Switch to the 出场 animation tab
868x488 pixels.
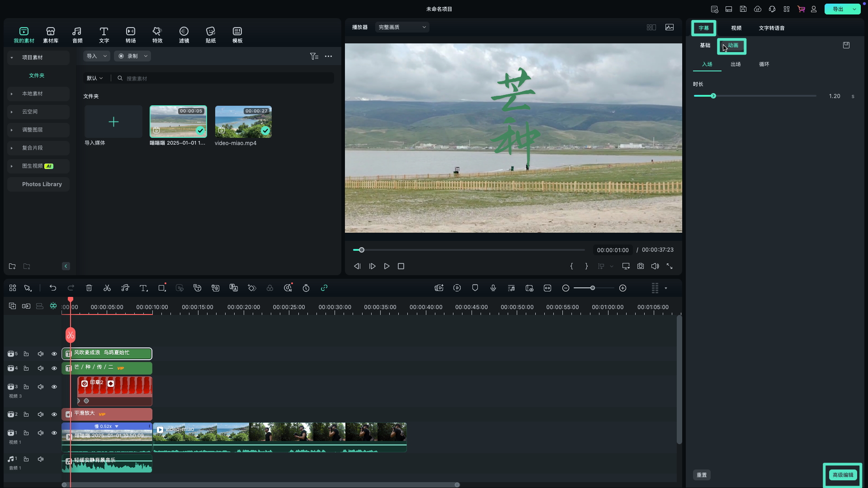tap(736, 64)
